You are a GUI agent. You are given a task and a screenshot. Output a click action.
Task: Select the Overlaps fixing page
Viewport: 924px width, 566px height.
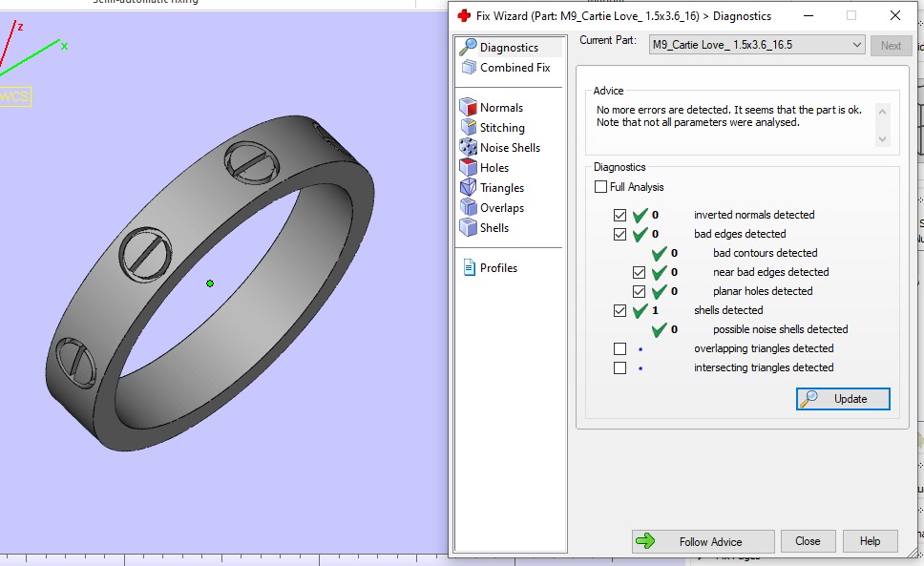pyautogui.click(x=492, y=207)
